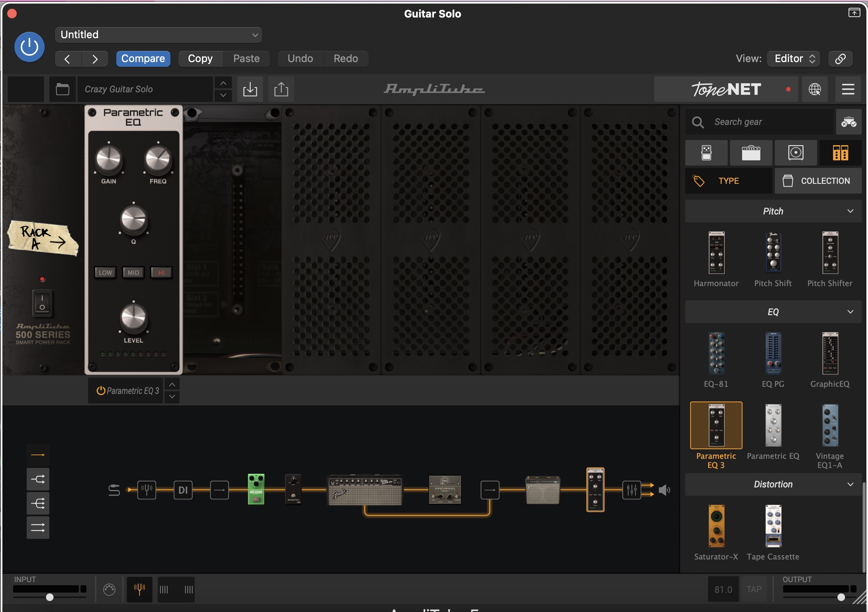Click the share export preset icon
This screenshot has width=868, height=612.
[281, 89]
